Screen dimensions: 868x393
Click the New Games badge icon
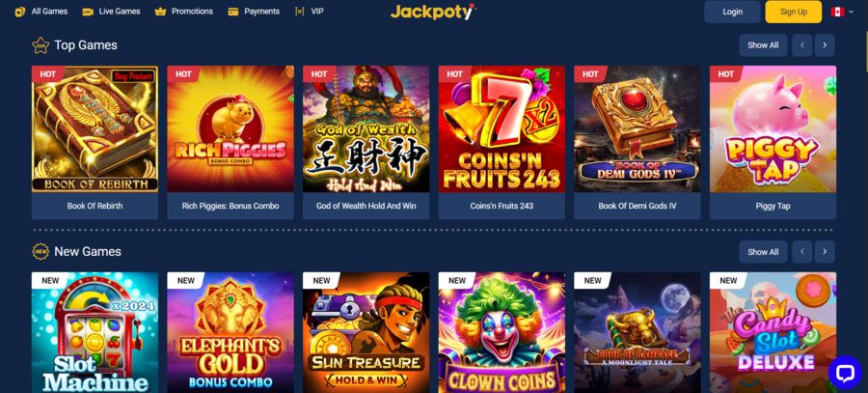point(41,252)
